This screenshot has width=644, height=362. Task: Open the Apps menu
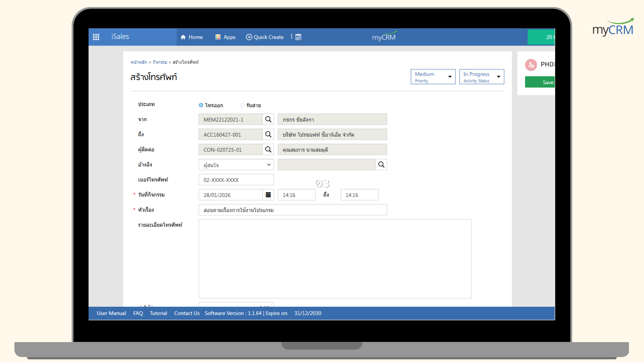tap(225, 37)
